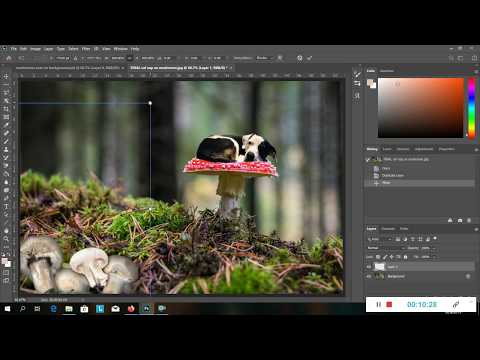
Task: Select the Crop tool
Action: coord(6,109)
